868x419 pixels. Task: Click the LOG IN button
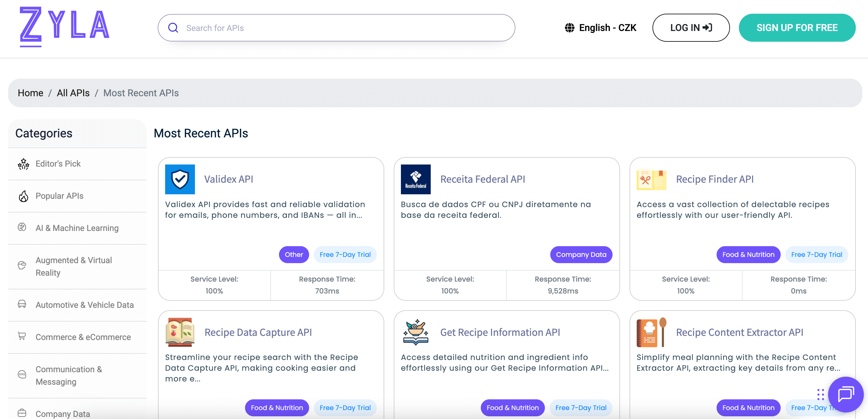[x=691, y=28]
